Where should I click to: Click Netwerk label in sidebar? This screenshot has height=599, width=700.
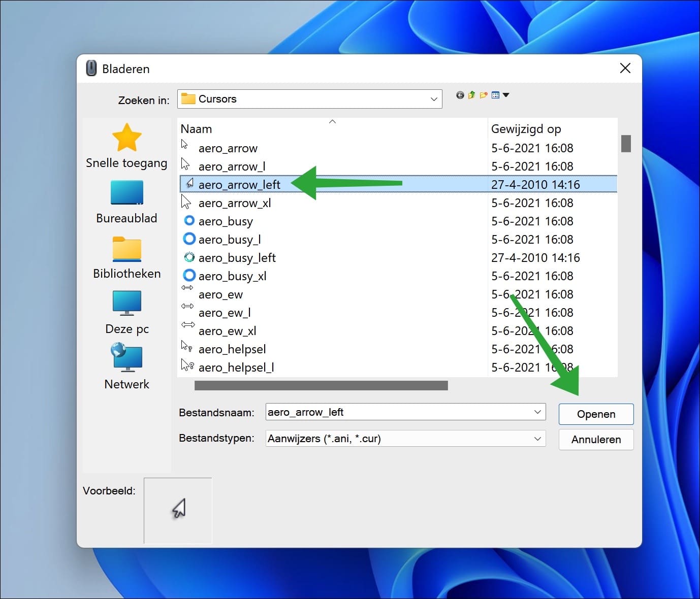[126, 384]
